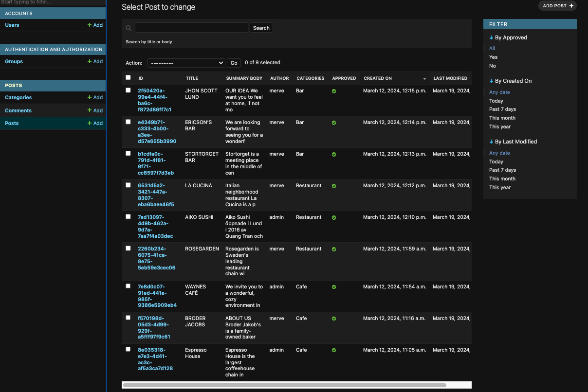
Task: Open Posts in the sidebar
Action: 12,123
